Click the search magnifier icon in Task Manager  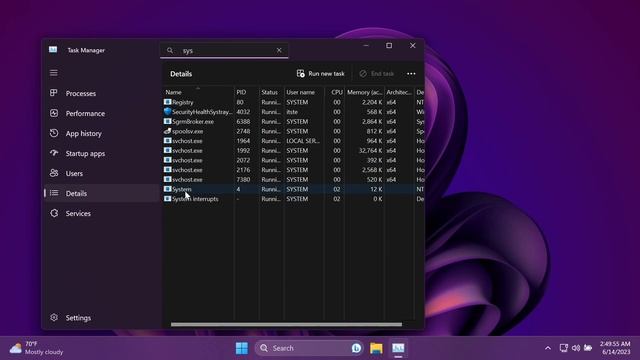pyautogui.click(x=170, y=51)
